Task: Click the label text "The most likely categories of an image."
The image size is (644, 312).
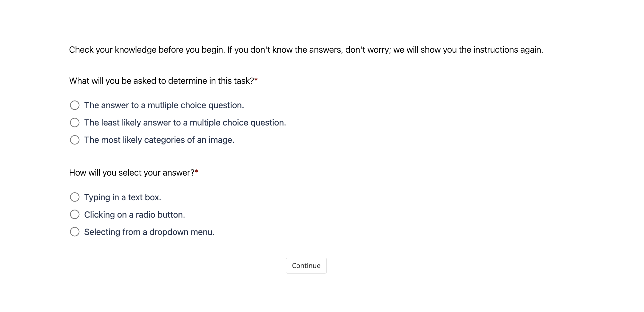Action: coord(159,140)
